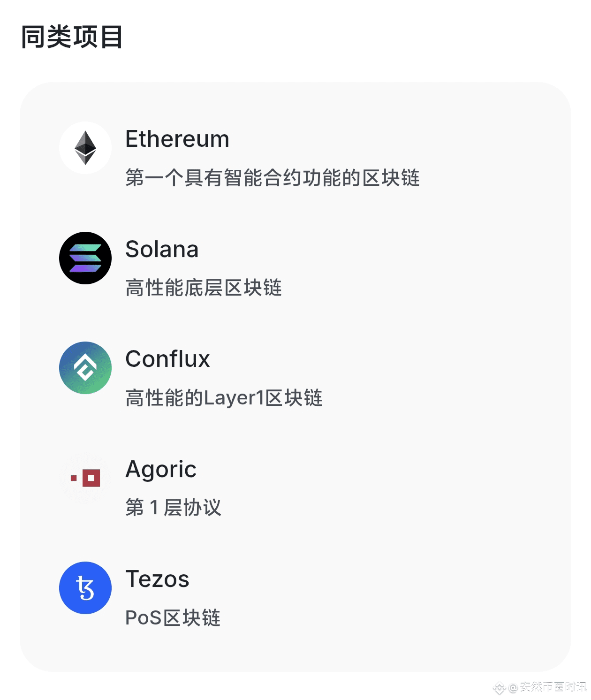591x700 pixels.
Task: Click Conflux description 高性能的Layer1区块链
Action: click(x=224, y=398)
